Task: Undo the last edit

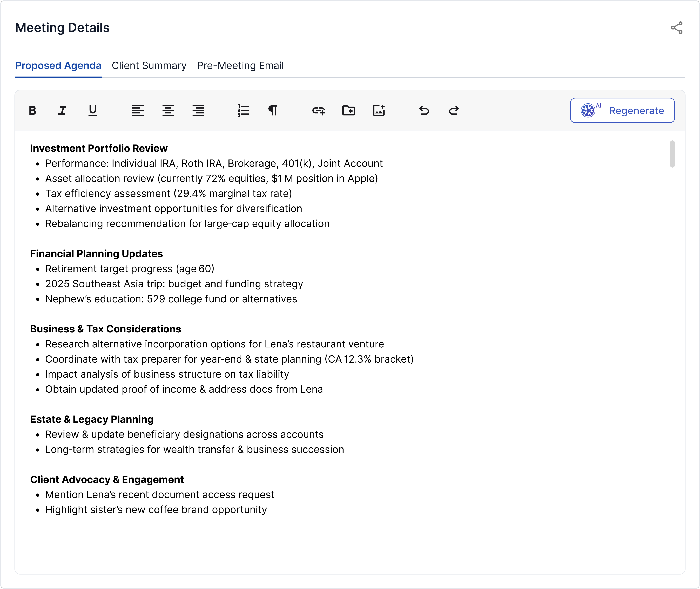Action: [424, 111]
